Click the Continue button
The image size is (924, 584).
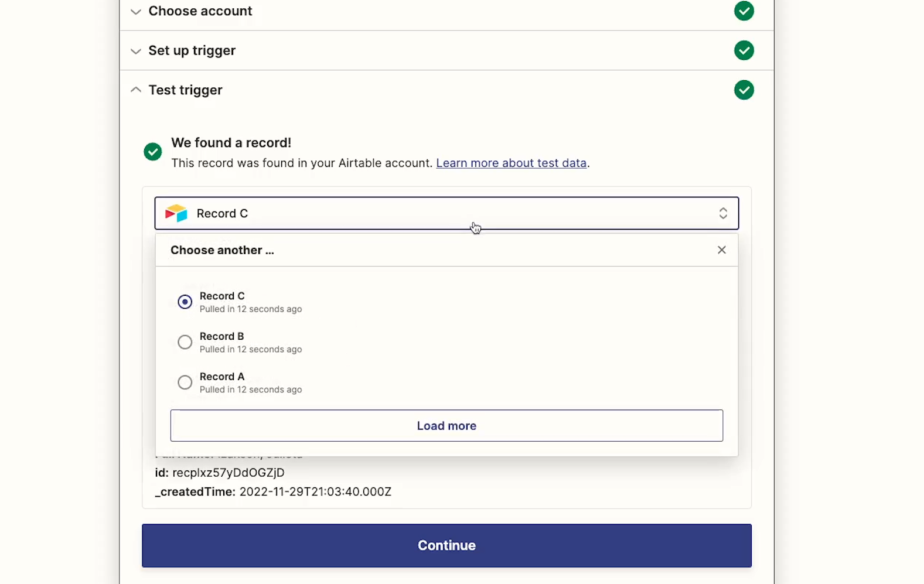point(446,545)
